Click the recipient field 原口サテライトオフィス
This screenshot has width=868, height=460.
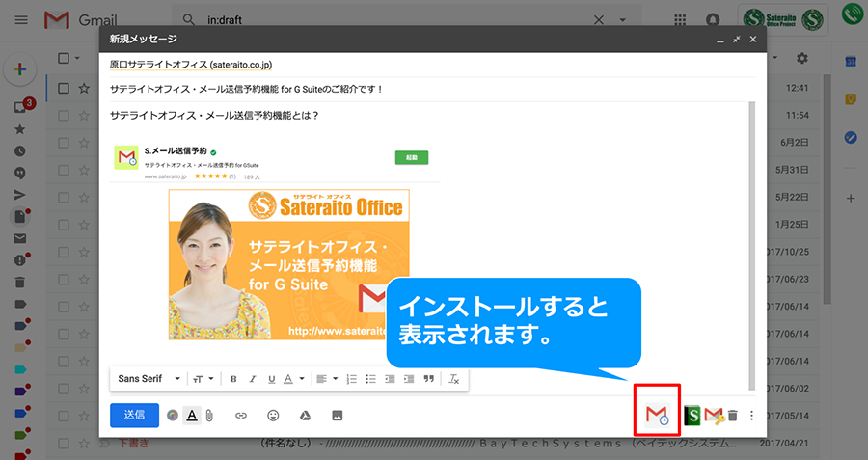[x=190, y=65]
